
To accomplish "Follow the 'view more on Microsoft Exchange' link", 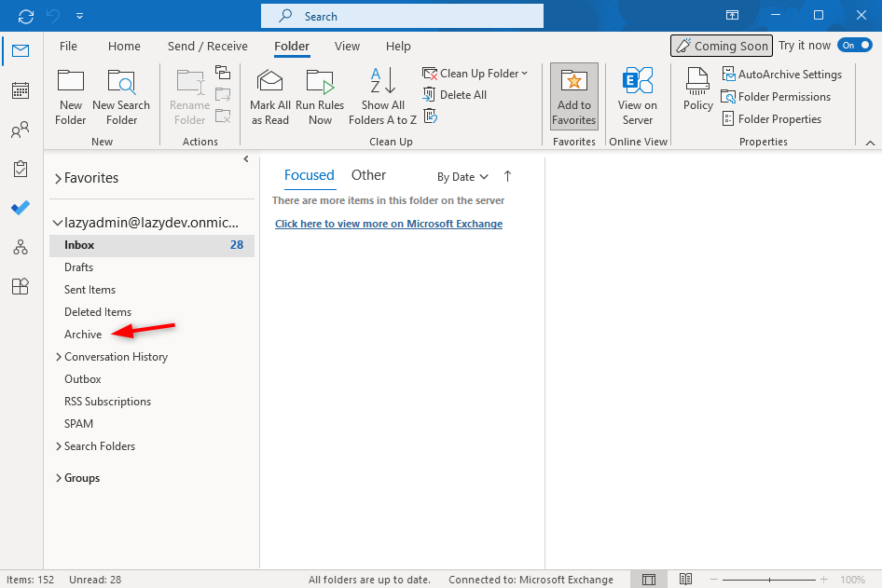I will point(388,223).
